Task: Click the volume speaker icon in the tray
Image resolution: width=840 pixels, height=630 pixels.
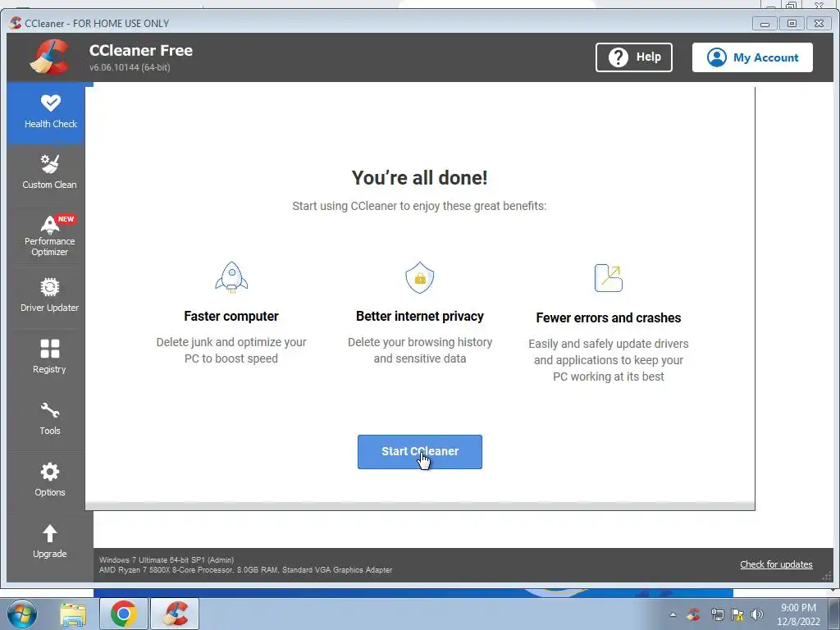Action: pyautogui.click(x=757, y=614)
